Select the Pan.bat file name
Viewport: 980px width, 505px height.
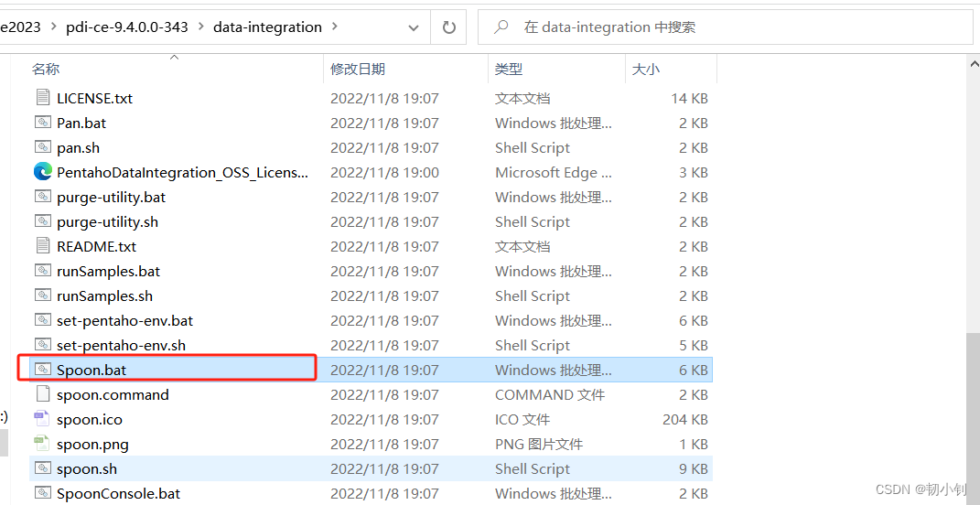[x=81, y=124]
